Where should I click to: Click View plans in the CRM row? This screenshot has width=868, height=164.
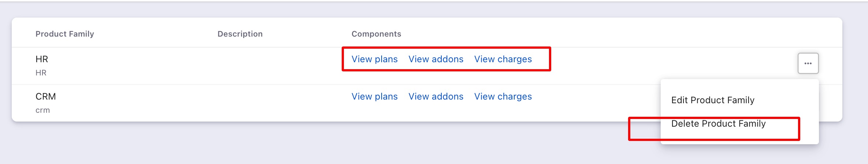click(x=374, y=97)
